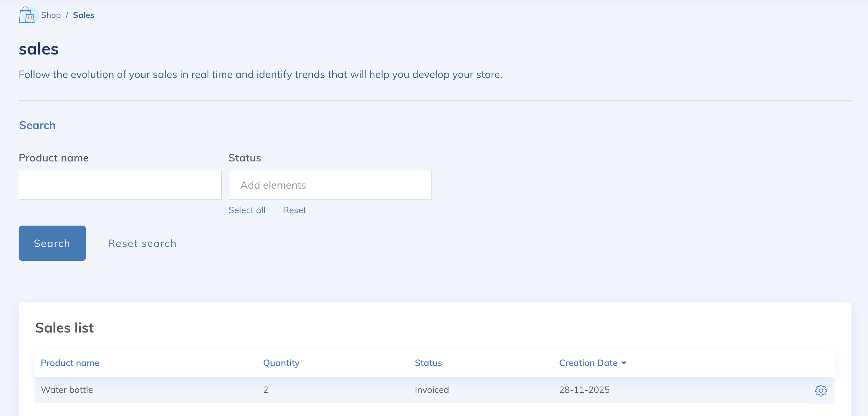
Task: Sort table by Product name column
Action: tap(70, 363)
